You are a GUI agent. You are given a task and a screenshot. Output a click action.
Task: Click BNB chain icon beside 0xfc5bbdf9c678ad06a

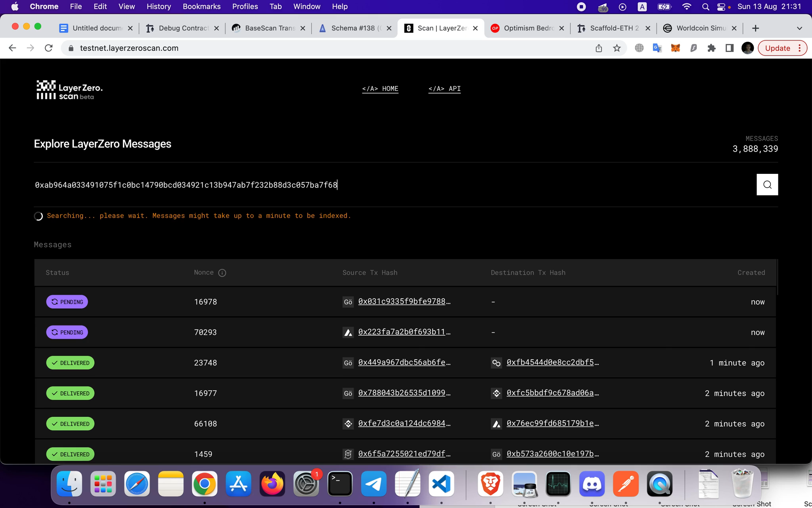(496, 393)
